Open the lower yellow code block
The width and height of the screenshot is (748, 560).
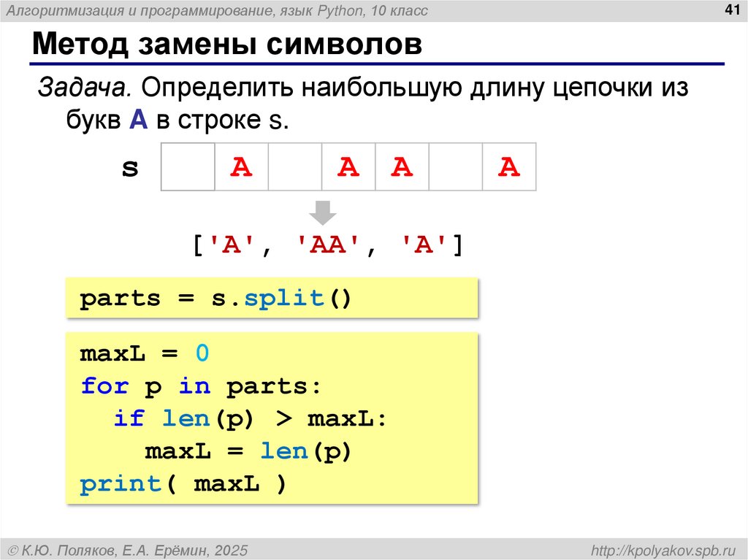coord(270,418)
